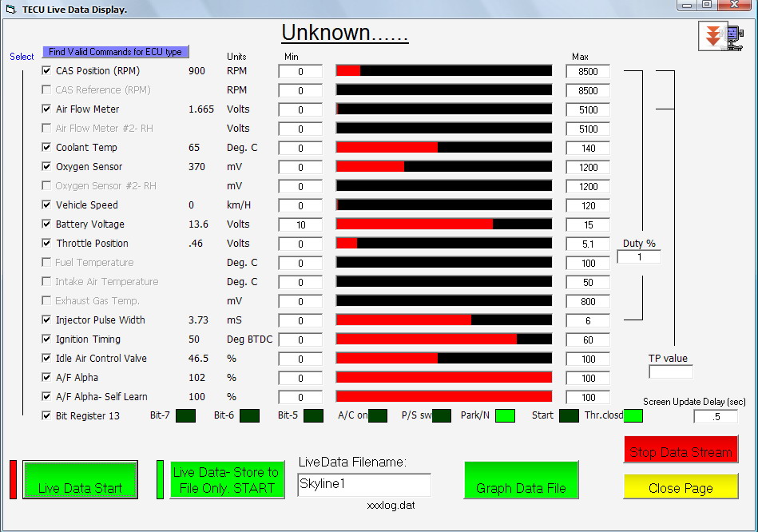The height and width of the screenshot is (532, 758).
Task: Click red status light beside Live Data Start
Action: [14, 479]
